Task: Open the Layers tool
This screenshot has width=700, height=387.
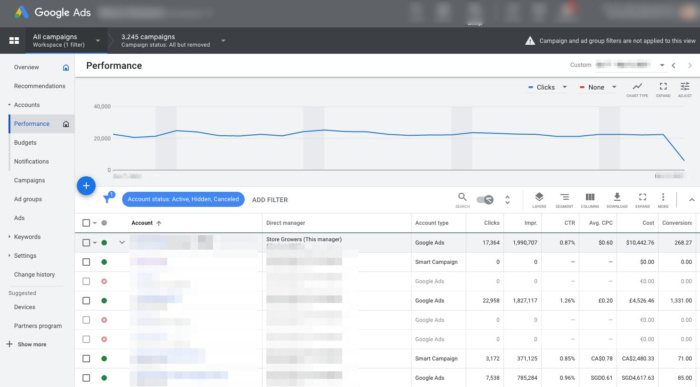Action: point(539,200)
